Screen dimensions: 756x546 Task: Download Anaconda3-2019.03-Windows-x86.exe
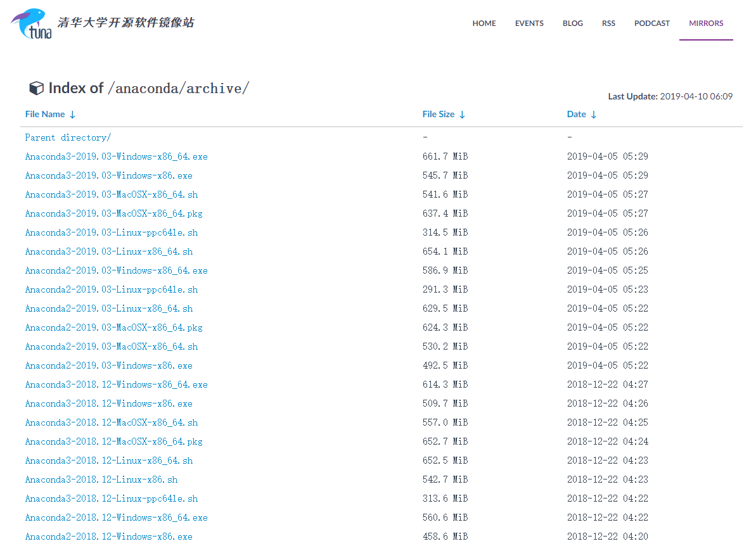tap(108, 175)
